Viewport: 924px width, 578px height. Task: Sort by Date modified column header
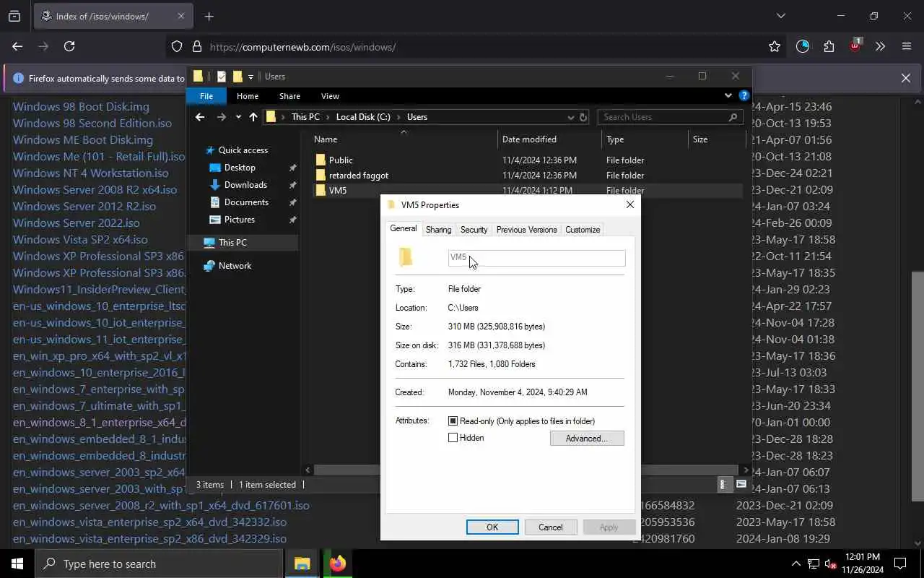click(529, 139)
